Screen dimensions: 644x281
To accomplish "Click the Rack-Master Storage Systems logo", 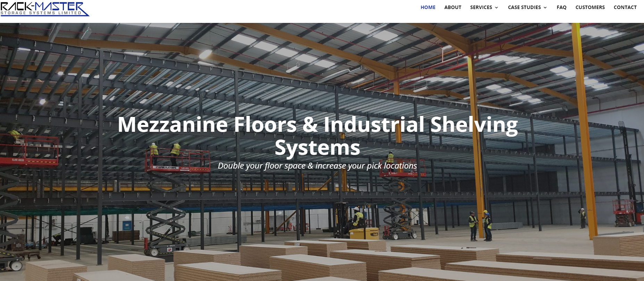I will pos(44,9).
